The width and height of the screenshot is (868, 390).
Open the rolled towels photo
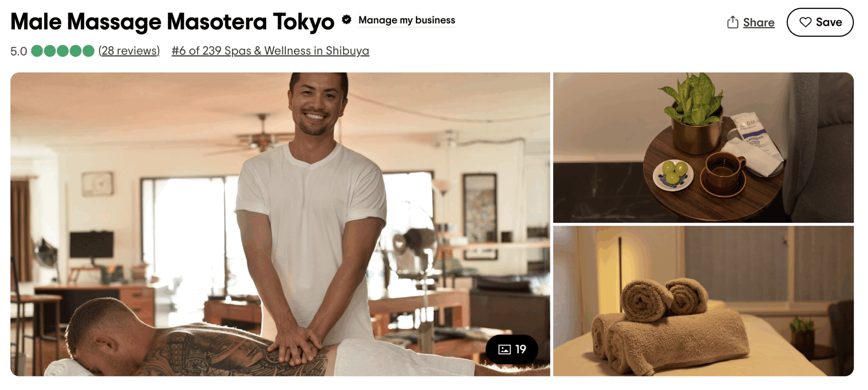(x=704, y=301)
